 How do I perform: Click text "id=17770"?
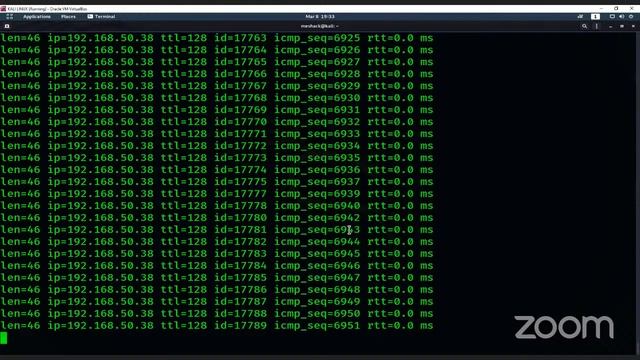[x=240, y=122]
